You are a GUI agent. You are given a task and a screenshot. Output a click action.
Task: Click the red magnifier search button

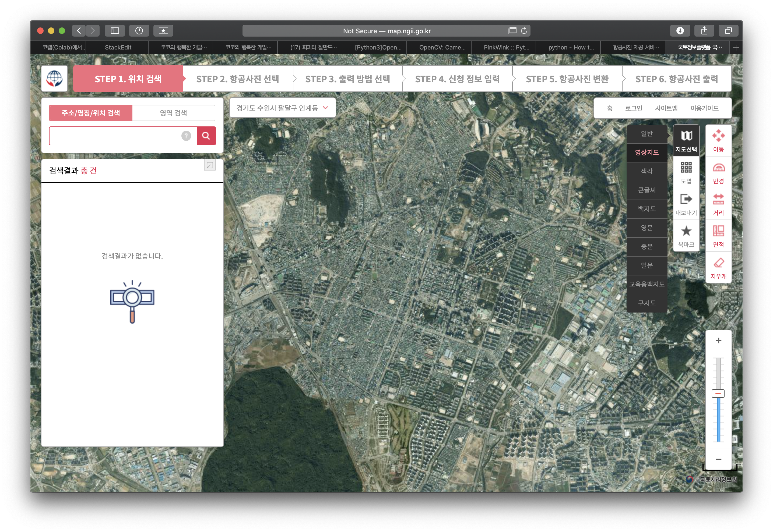206,136
